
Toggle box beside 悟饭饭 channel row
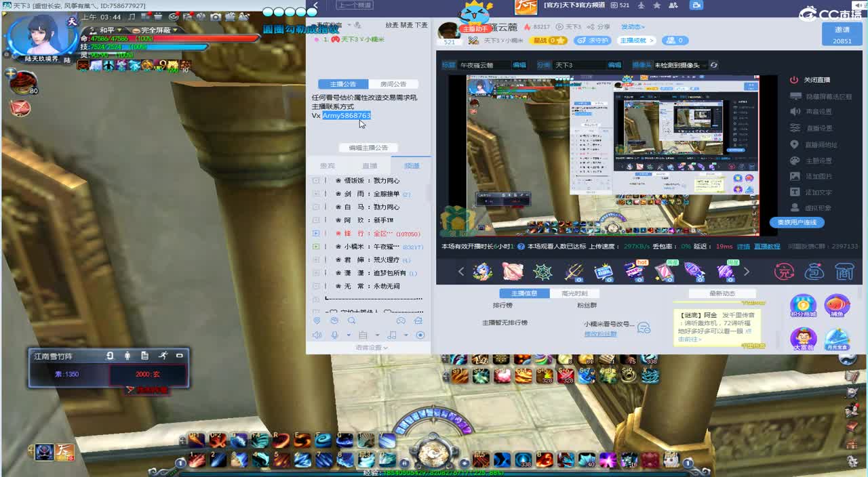pyautogui.click(x=316, y=181)
